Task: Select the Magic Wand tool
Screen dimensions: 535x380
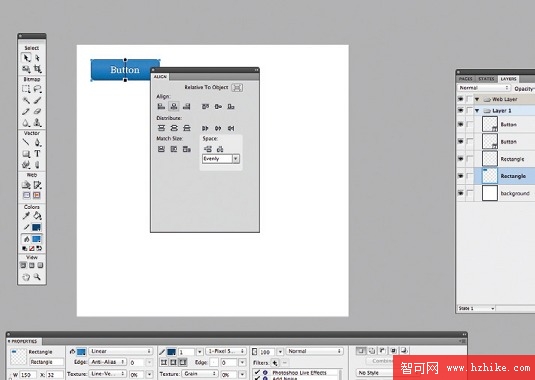Action: click(26, 100)
